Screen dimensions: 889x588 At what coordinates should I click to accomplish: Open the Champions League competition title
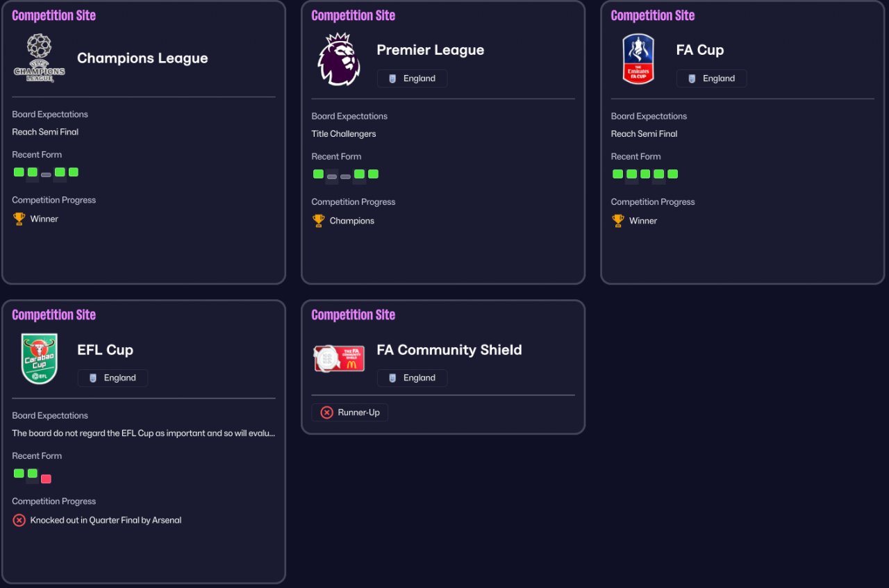[x=142, y=58]
